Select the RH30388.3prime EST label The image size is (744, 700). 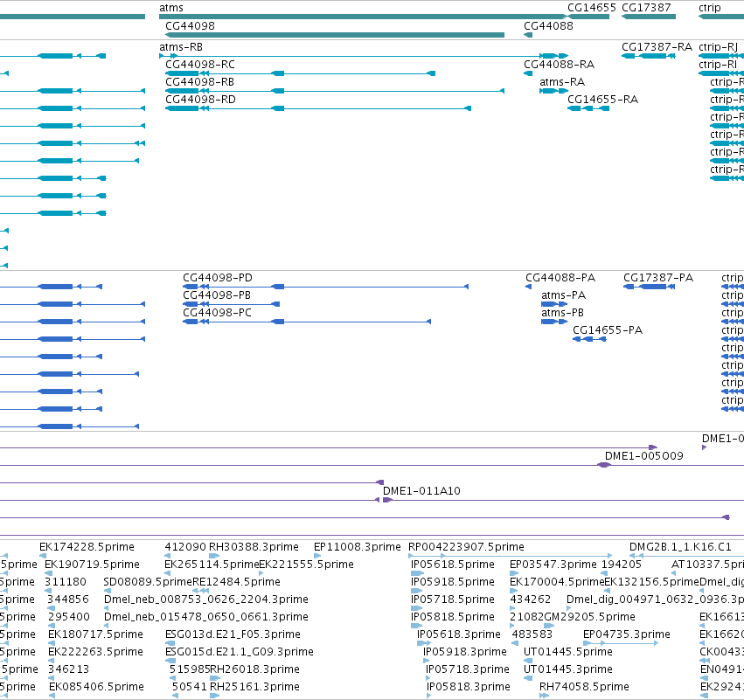[254, 547]
